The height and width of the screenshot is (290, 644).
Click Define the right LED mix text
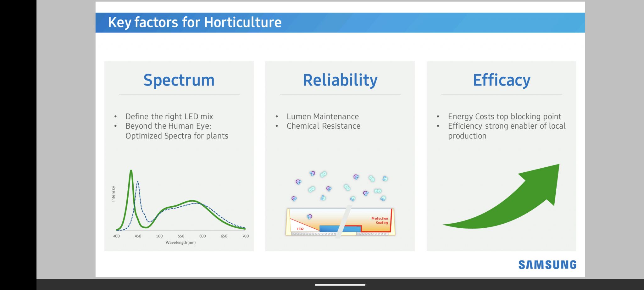[x=169, y=117]
